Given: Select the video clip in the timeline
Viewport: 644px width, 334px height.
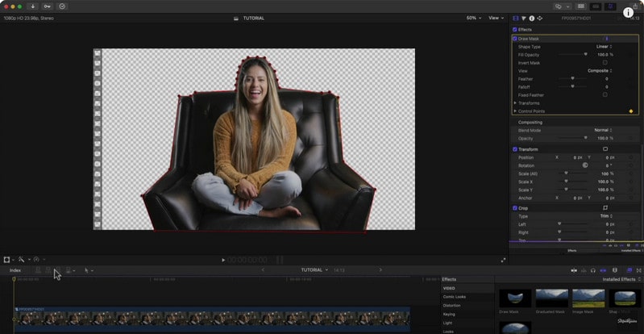Looking at the screenshot, I should (212, 318).
